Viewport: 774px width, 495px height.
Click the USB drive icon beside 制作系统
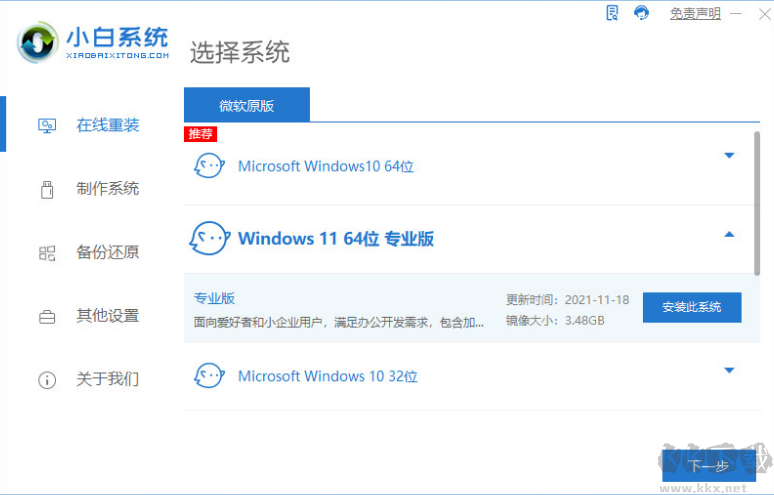pos(47,190)
